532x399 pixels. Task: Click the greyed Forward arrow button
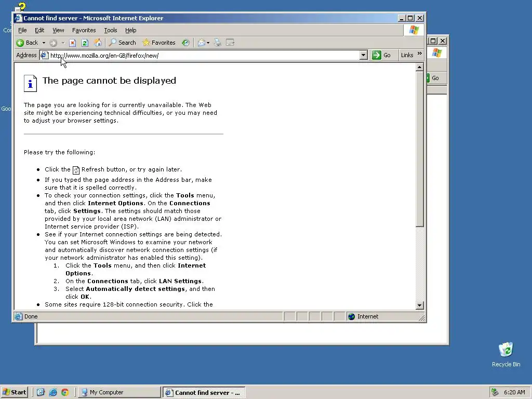53,43
